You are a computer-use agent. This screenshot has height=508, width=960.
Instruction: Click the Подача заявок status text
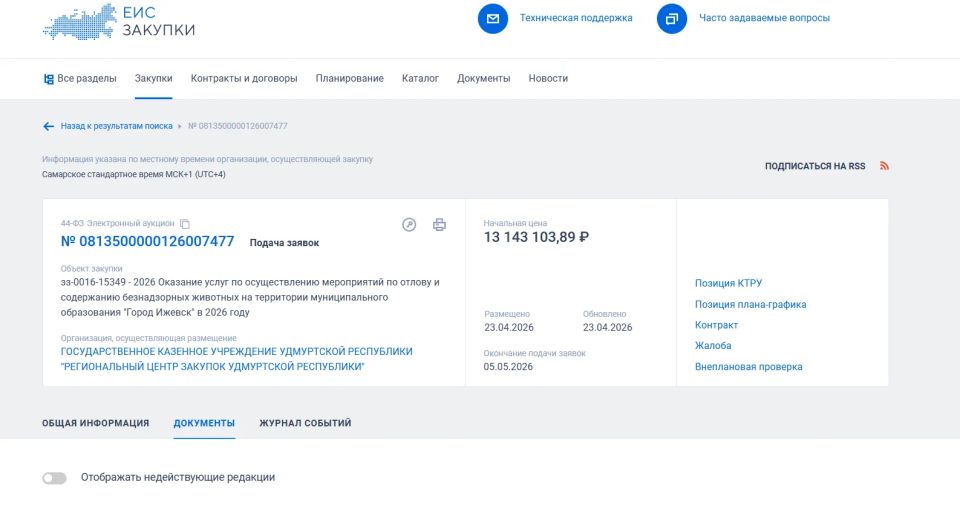pyautogui.click(x=284, y=243)
